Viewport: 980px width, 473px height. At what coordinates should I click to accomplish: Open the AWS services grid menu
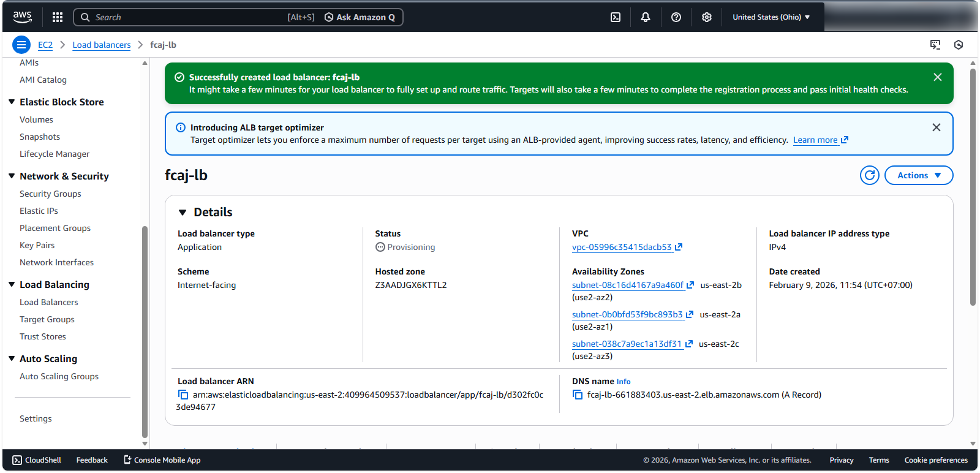[58, 17]
